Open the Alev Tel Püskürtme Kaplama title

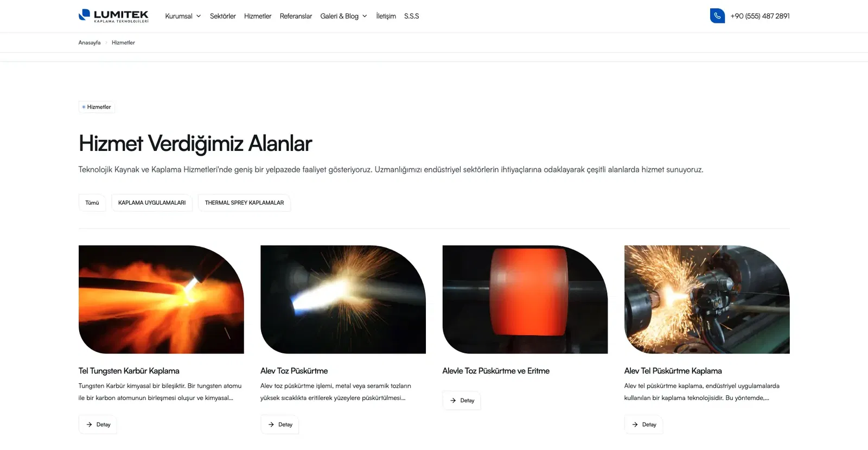(673, 371)
